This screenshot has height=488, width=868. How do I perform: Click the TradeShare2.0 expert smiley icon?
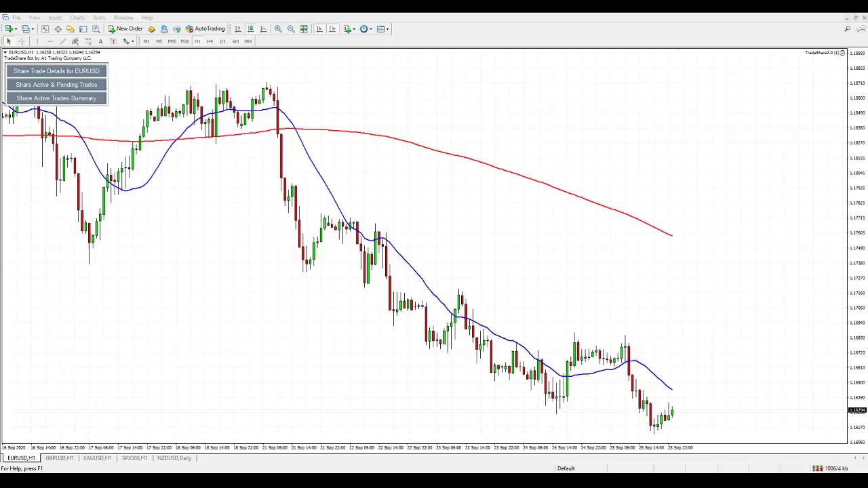[842, 52]
